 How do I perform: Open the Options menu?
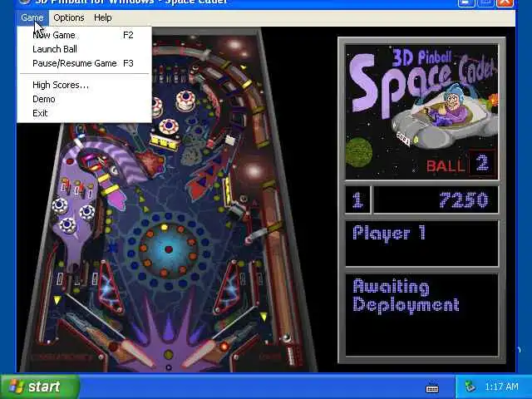(x=68, y=17)
